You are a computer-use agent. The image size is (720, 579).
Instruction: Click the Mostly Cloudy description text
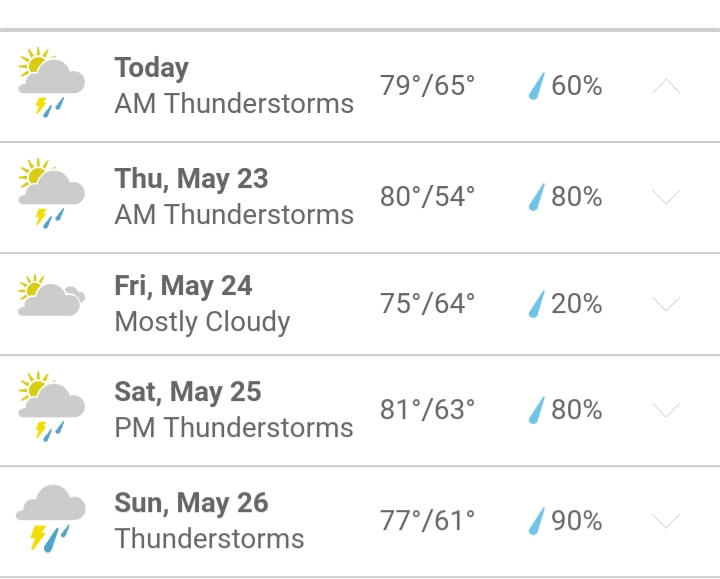[202, 322]
